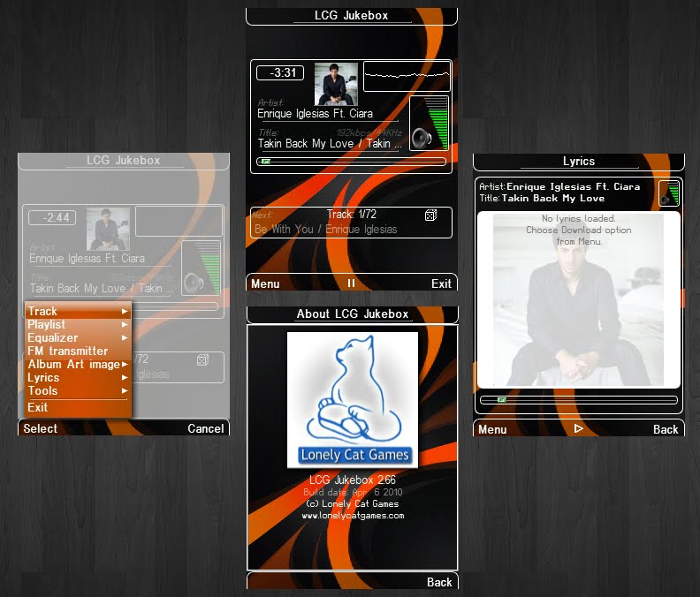Image resolution: width=700 pixels, height=597 pixels.
Task: Click '(c) Lonely Cat Games' text
Action: point(353,503)
